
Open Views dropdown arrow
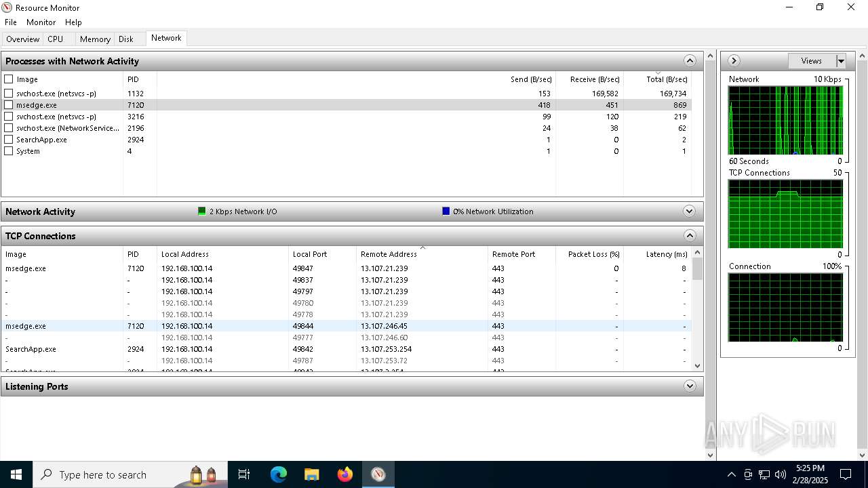point(841,61)
